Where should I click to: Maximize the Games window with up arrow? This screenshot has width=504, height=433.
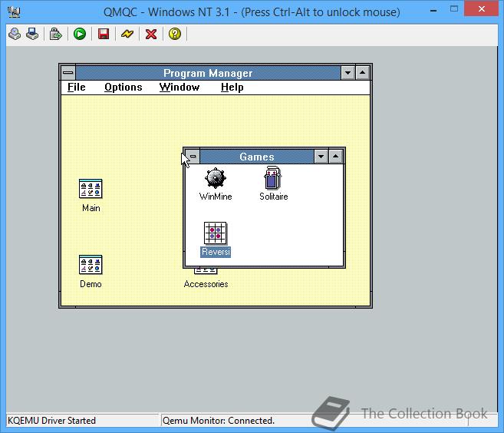pos(335,157)
